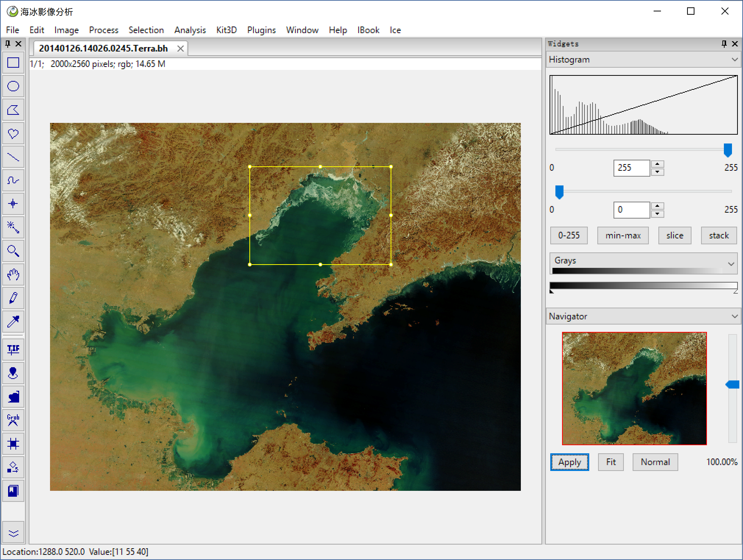Screen dimensions: 743x560
Task: Choose the polygon selection tool
Action: tap(13, 110)
